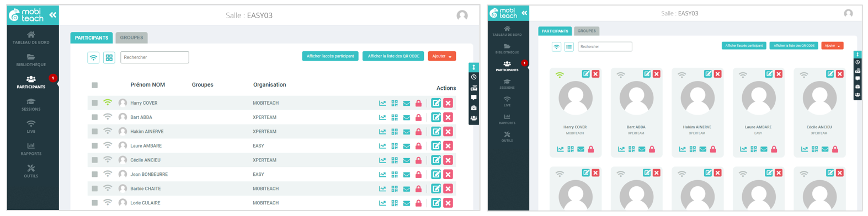Tick the checkbox for Jean BONBEURRE
This screenshot has width=868, height=216.
pyautogui.click(x=95, y=175)
